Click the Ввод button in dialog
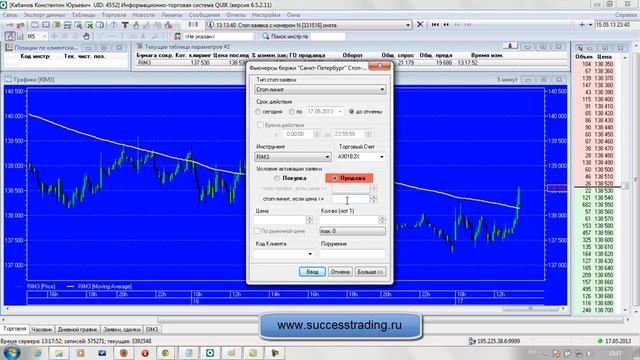Viewport: 640px width, 360px height. (312, 272)
